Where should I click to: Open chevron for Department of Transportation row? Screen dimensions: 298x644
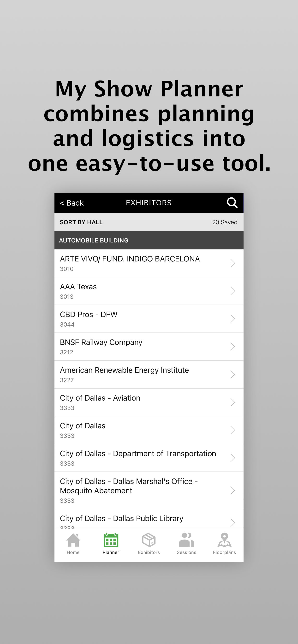[233, 458]
